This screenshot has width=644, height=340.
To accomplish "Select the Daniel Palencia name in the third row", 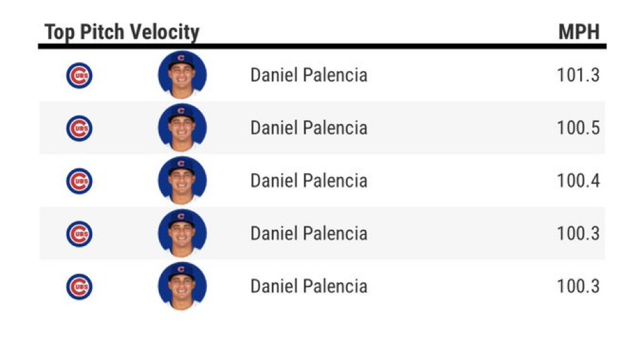I will click(309, 181).
